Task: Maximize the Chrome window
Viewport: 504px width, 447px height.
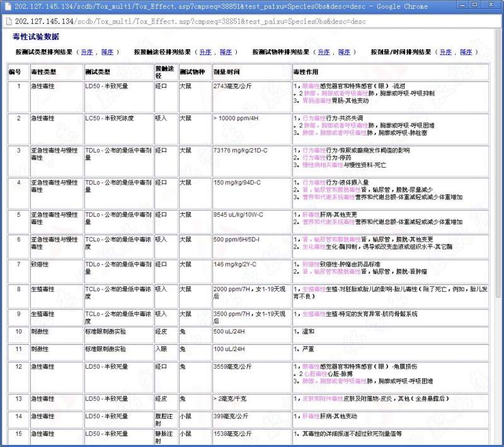Action: click(x=475, y=5)
